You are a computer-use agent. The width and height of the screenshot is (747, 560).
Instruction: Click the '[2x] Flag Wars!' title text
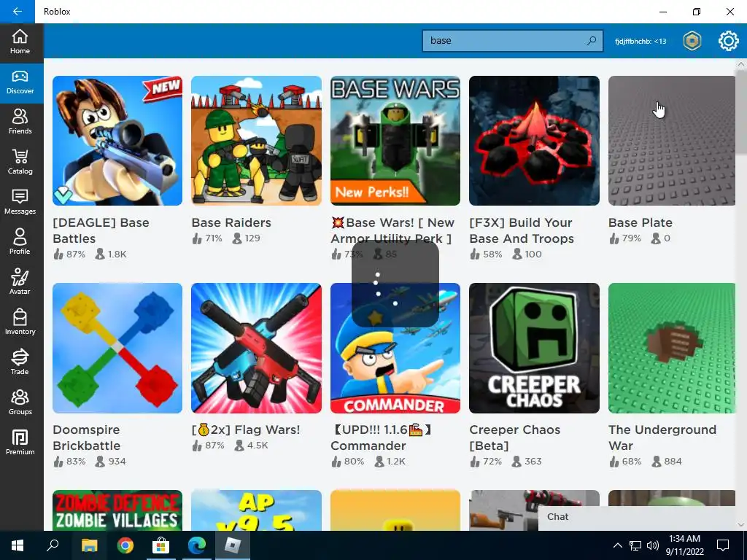coord(246,429)
